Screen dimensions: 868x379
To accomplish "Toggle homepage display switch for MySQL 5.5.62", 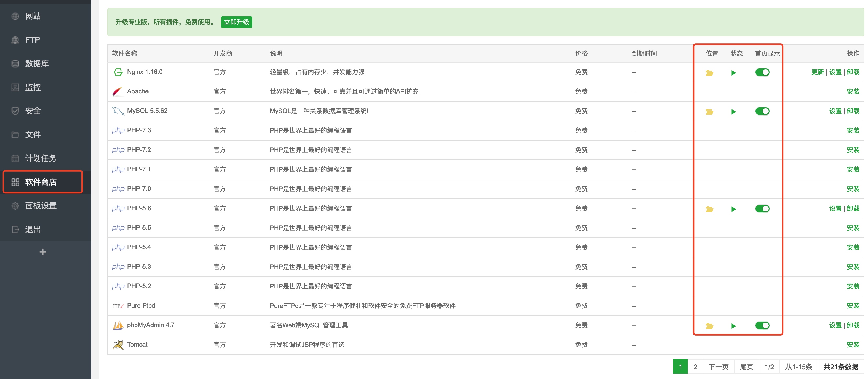I will coord(762,111).
